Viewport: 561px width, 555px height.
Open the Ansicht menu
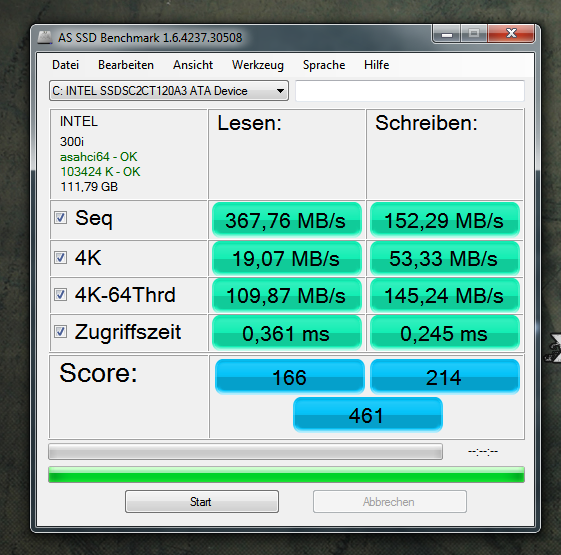[x=193, y=65]
